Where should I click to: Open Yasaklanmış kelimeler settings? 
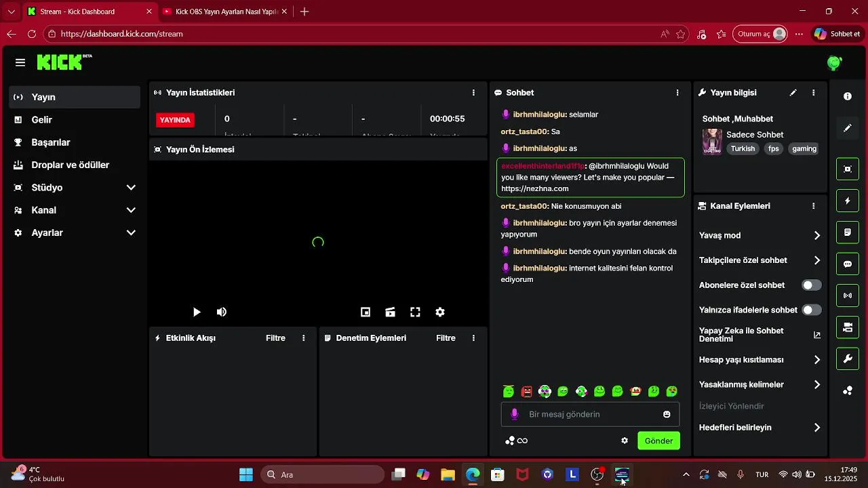point(816,384)
